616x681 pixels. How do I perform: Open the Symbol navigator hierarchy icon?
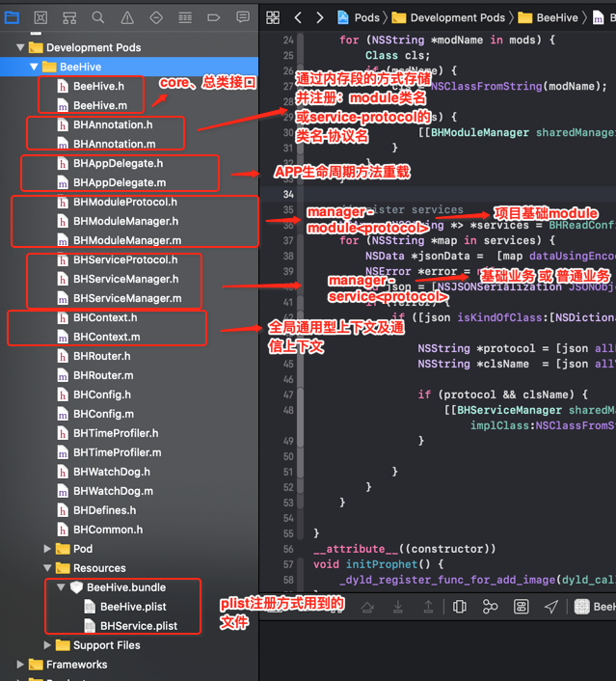[x=69, y=17]
